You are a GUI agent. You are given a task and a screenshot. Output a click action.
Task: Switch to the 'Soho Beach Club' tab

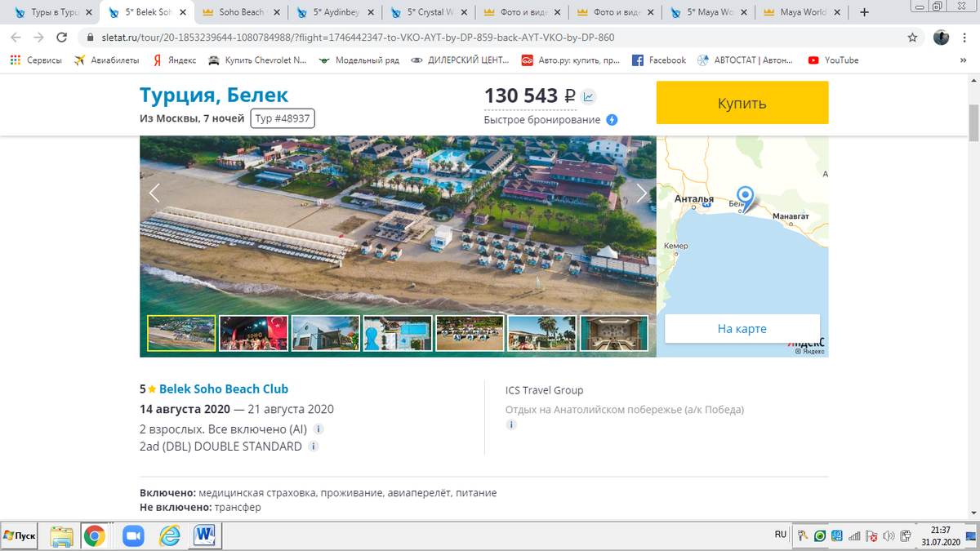[239, 12]
